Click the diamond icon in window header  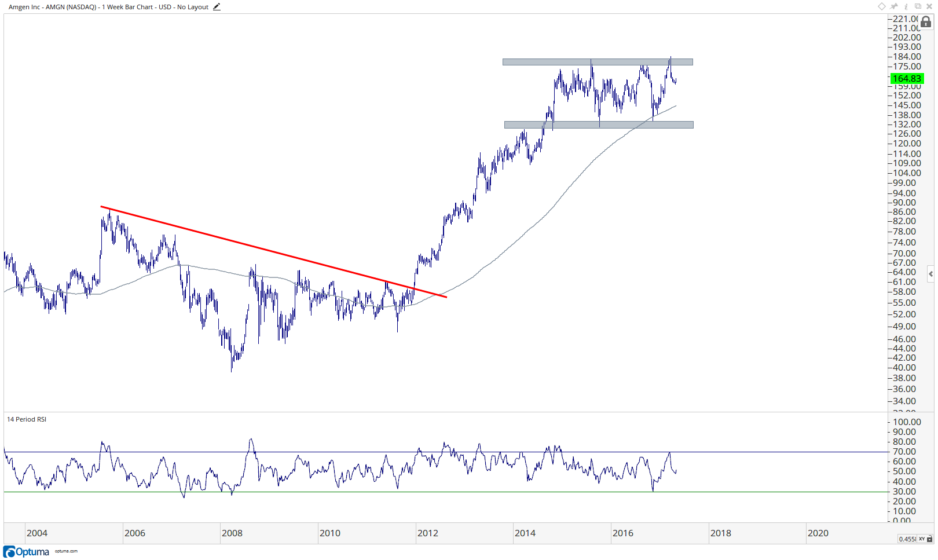[x=882, y=6]
